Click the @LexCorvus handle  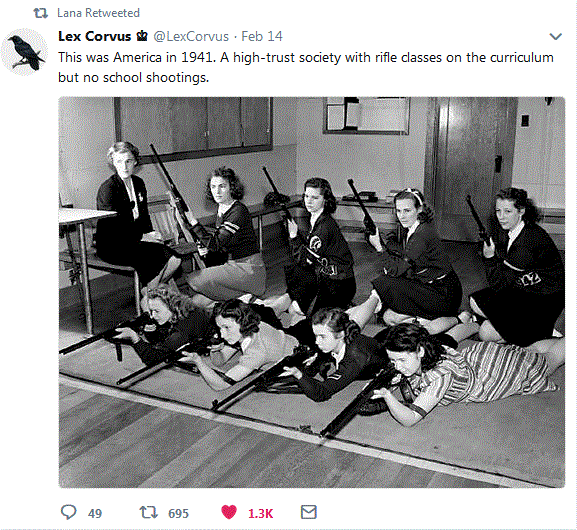pos(191,36)
